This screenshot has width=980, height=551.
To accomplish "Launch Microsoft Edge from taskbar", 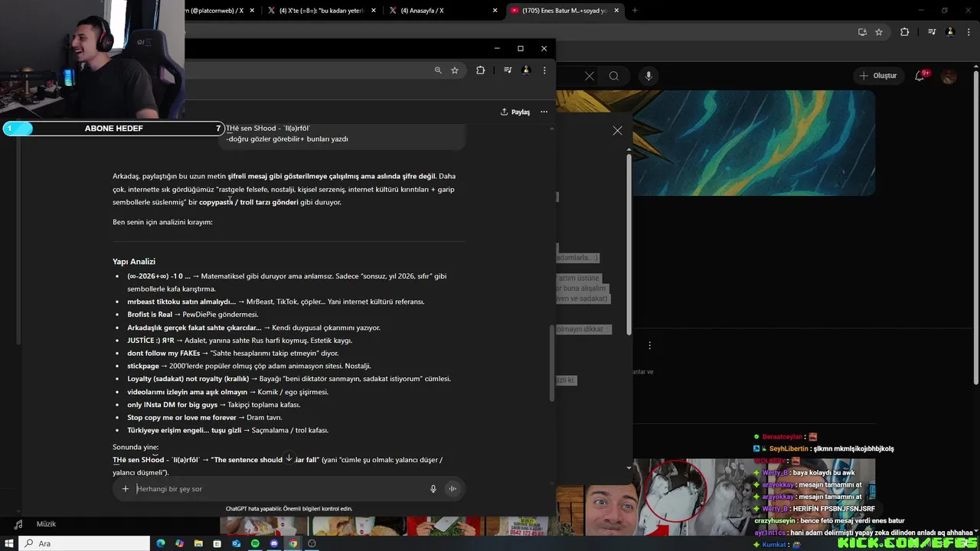I will coord(161,543).
